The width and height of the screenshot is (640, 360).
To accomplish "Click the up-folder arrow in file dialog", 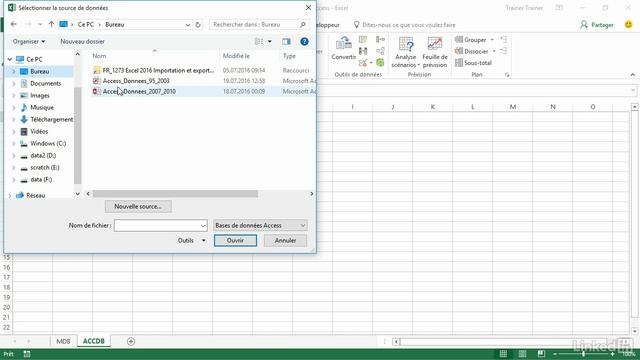I will [51, 24].
